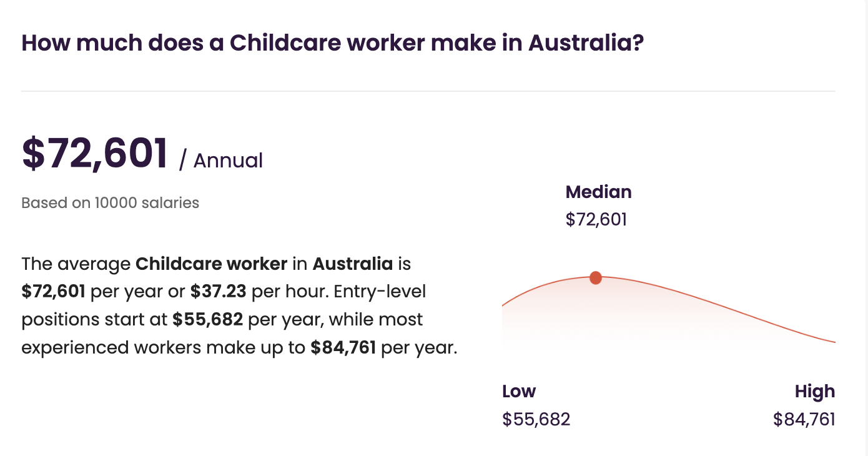This screenshot has height=456, width=868.
Task: Click the "Based on 10000 salaries" text
Action: [110, 203]
